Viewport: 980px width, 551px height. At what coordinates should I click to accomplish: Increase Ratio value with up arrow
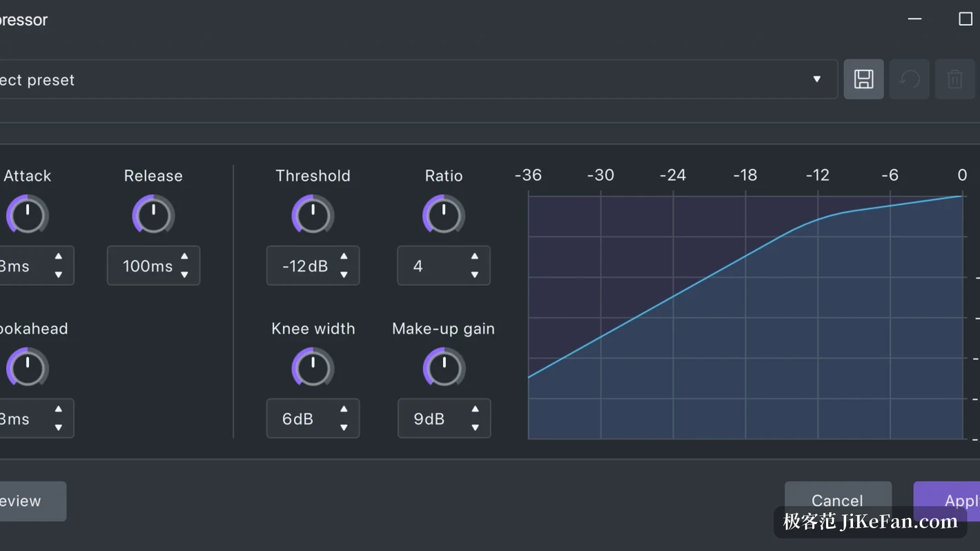click(x=475, y=257)
